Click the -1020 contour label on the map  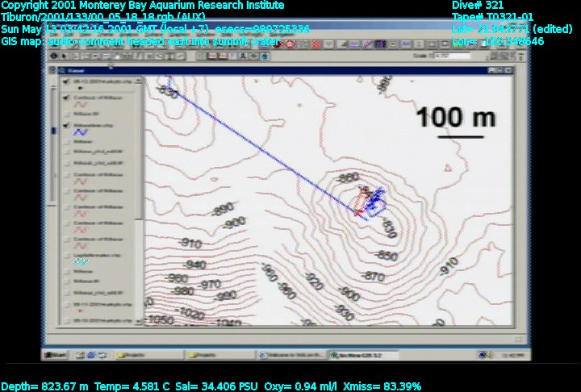(x=190, y=312)
